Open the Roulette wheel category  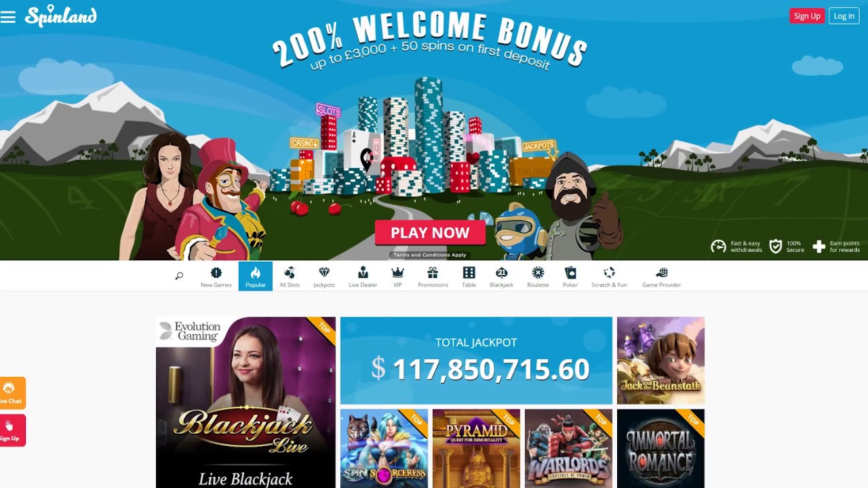[x=538, y=277]
